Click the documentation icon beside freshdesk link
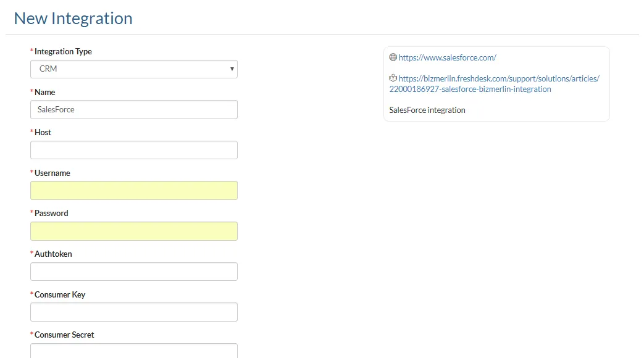Screen dimensions: 644x358 coord(393,78)
